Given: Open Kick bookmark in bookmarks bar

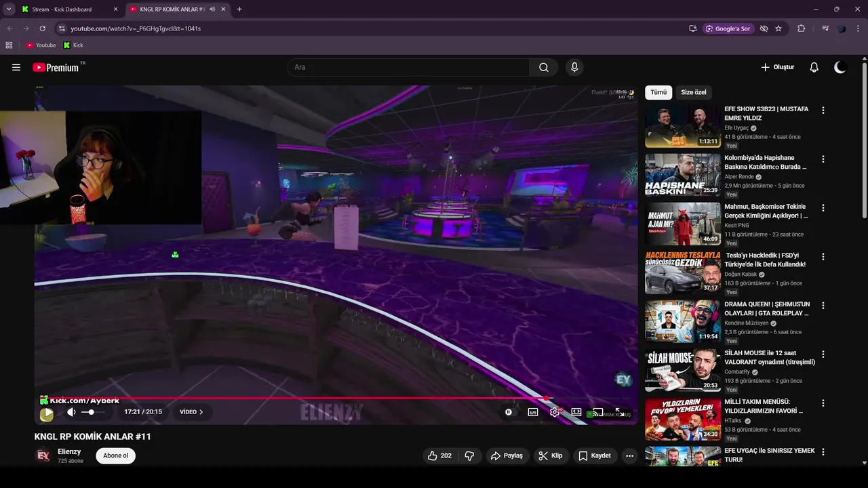Looking at the screenshot, I should [73, 45].
